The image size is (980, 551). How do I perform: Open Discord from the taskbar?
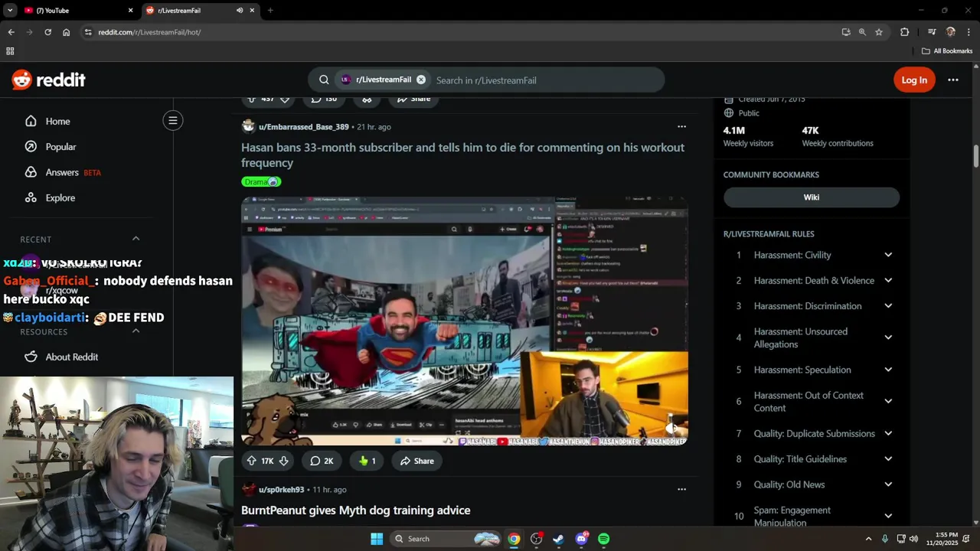point(581,539)
